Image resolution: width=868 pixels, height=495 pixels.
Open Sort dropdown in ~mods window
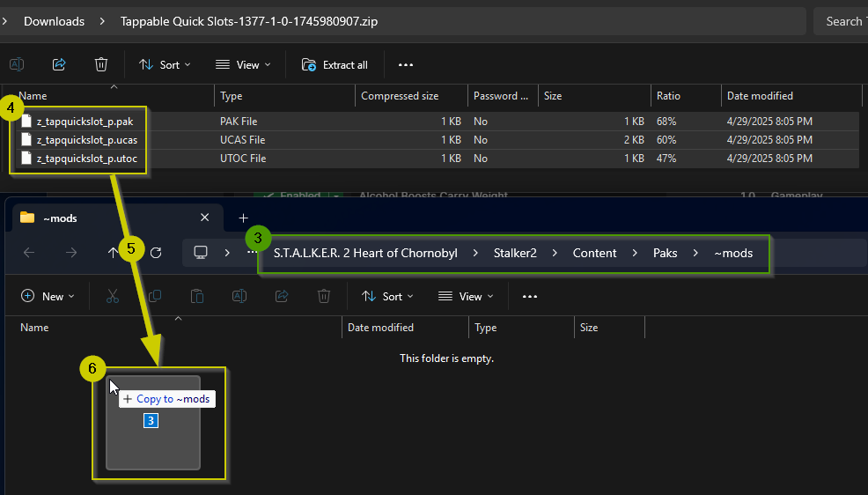coord(387,296)
